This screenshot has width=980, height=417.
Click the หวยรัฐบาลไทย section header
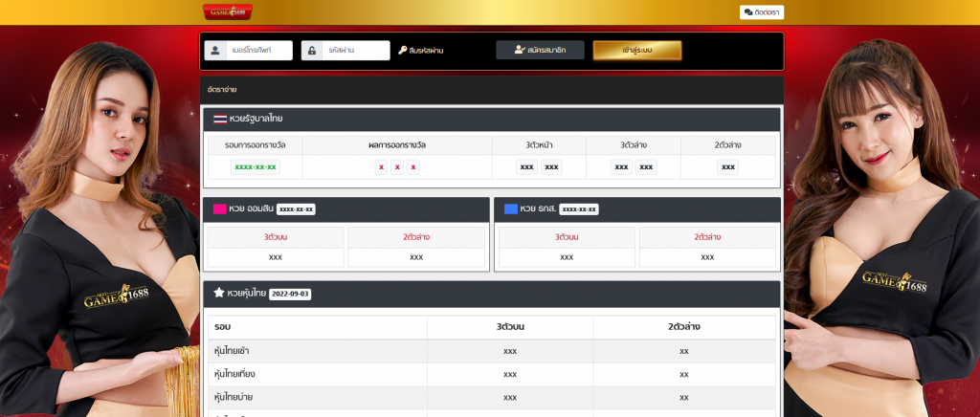pos(256,119)
